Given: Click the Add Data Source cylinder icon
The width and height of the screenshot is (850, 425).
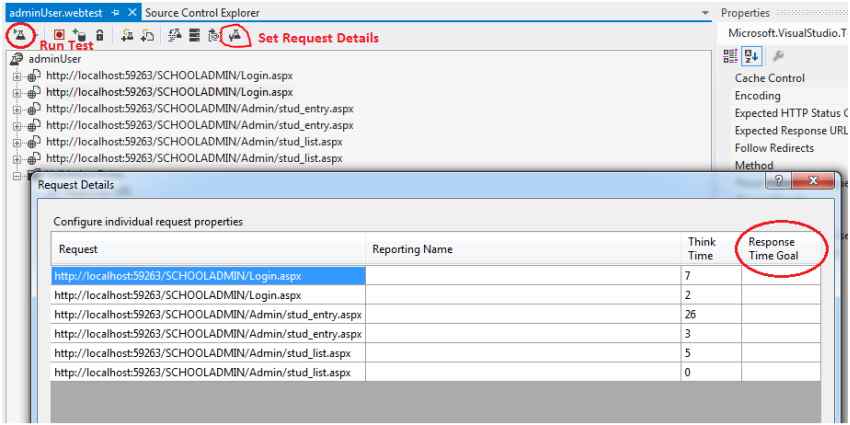Looking at the screenshot, I should 79,35.
